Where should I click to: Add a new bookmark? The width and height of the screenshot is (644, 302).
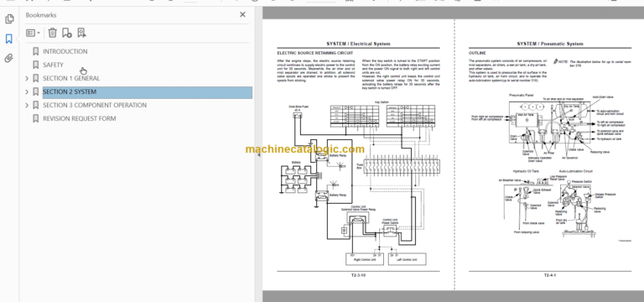66,33
